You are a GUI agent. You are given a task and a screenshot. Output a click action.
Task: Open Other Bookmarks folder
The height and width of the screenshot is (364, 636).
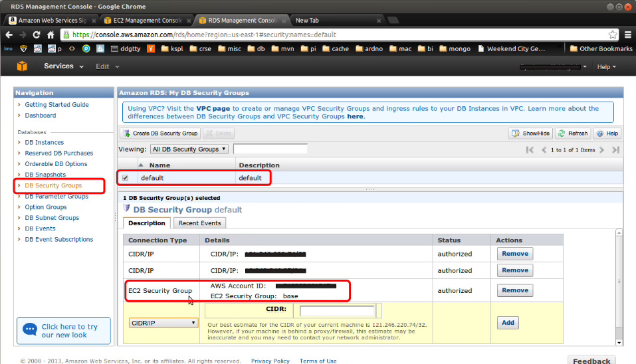(x=601, y=48)
